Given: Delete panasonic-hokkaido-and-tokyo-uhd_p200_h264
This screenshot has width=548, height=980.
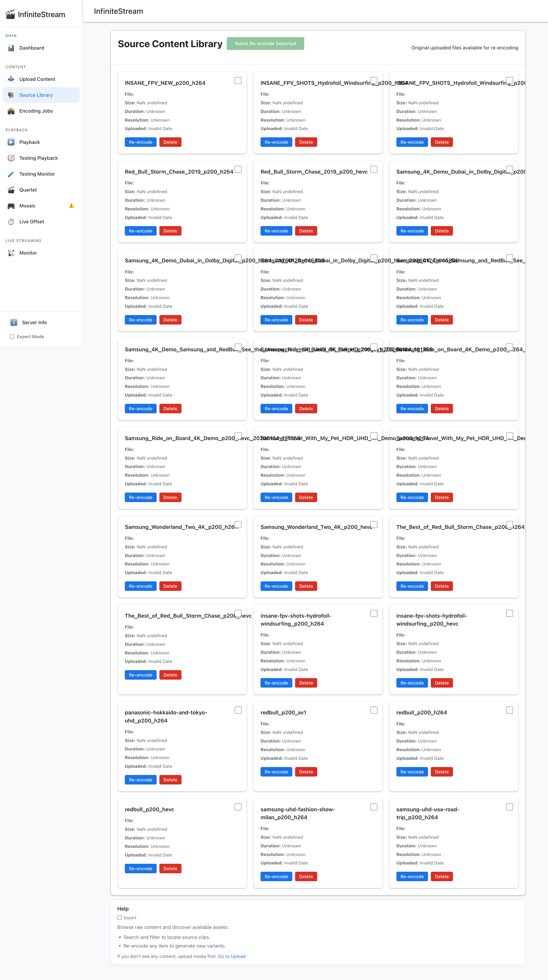Looking at the screenshot, I should 170,780.
